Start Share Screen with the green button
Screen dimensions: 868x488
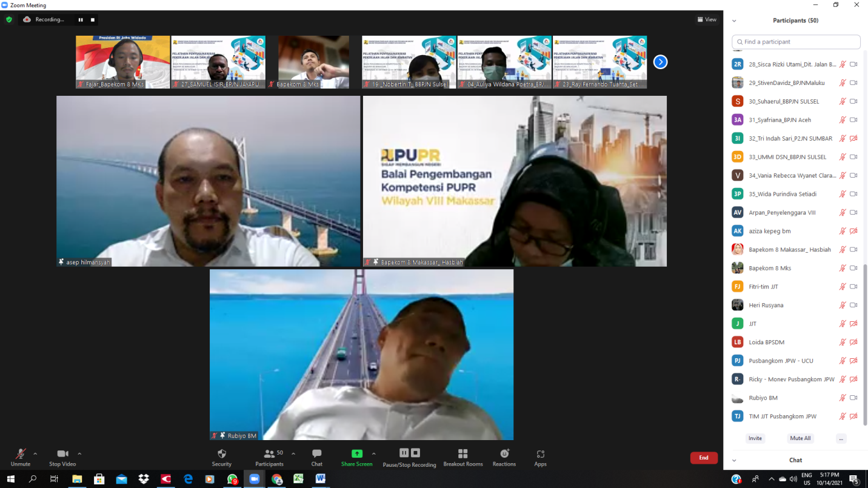point(356,457)
